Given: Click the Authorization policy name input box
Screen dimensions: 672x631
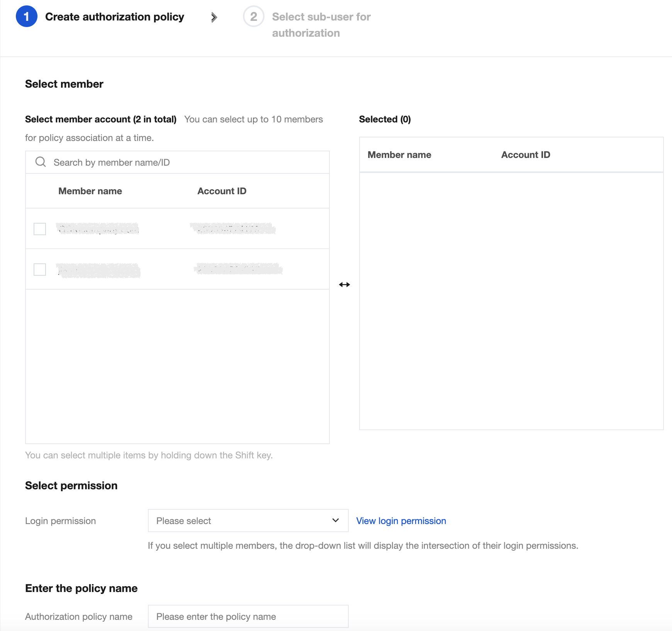Looking at the screenshot, I should [248, 616].
